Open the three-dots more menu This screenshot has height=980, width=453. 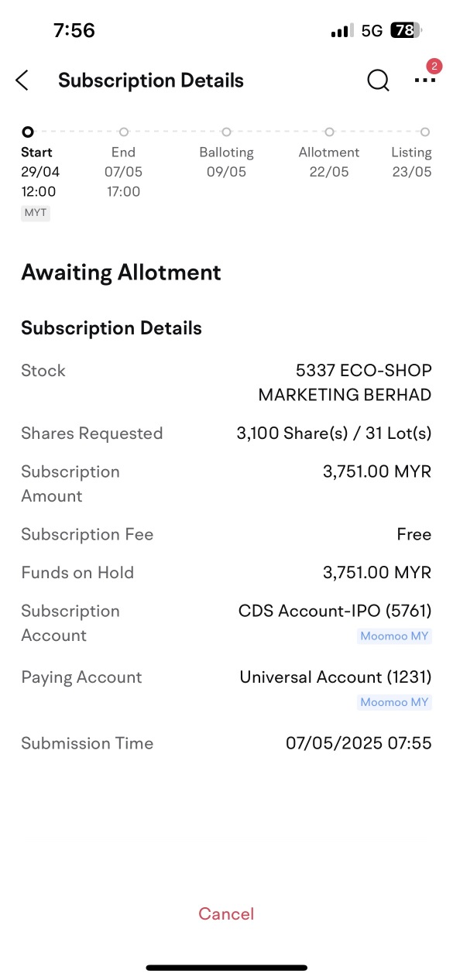coord(424,81)
